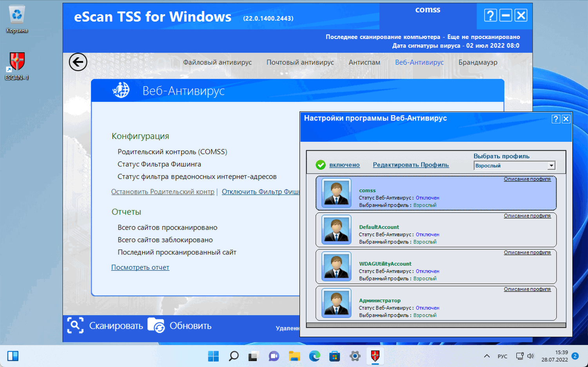Open File Explorer from taskbar
The width and height of the screenshot is (588, 367).
pyautogui.click(x=294, y=356)
